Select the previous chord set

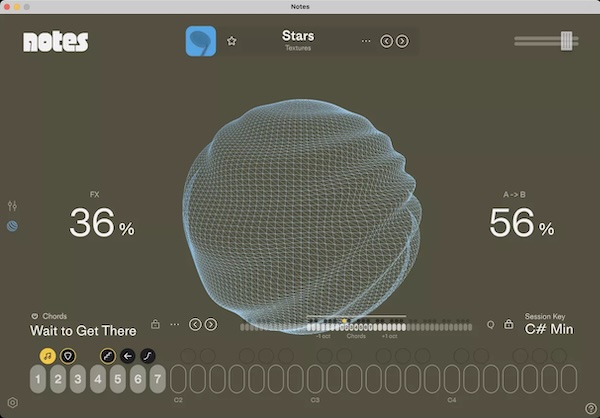195,325
